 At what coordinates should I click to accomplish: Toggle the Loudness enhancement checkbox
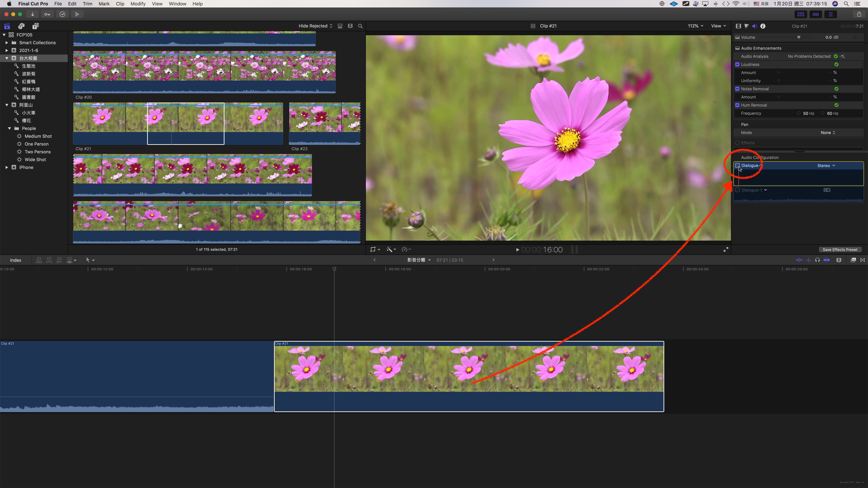tap(737, 65)
